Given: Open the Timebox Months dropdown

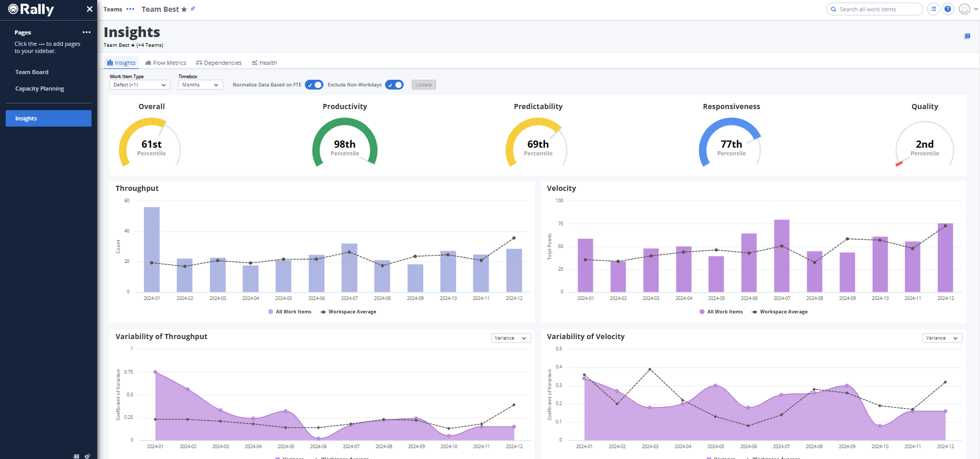Looking at the screenshot, I should [x=201, y=85].
